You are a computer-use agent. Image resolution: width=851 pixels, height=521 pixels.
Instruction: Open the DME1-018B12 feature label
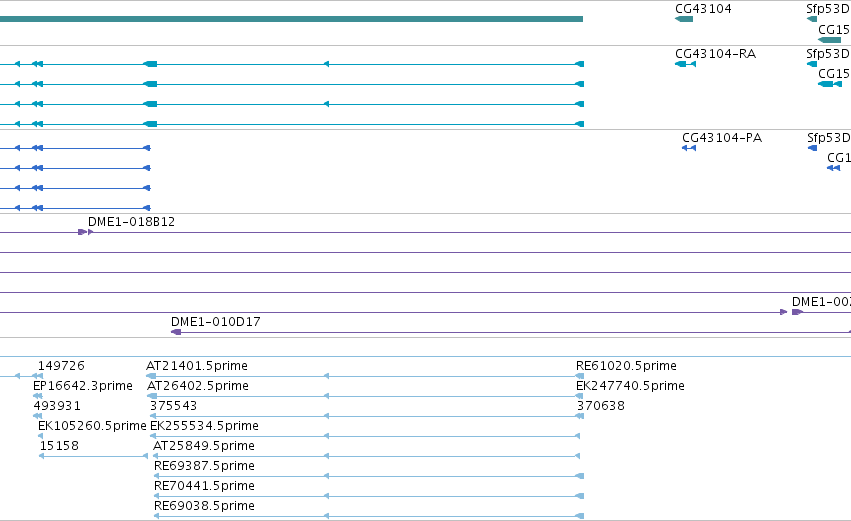click(x=131, y=221)
